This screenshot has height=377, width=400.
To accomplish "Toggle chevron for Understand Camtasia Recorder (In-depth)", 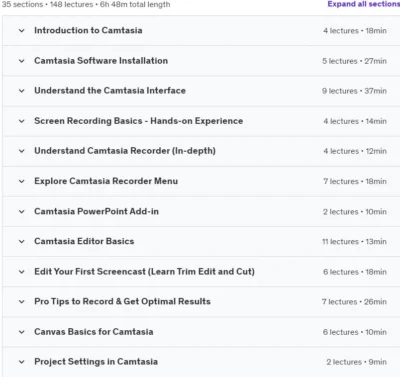I will click(x=22, y=151).
